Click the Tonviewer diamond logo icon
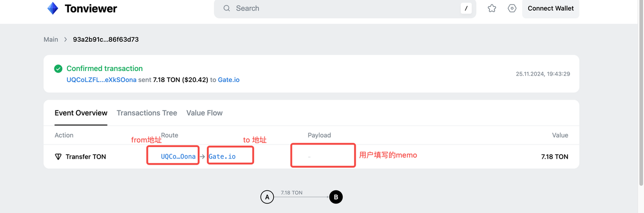 pos(53,9)
